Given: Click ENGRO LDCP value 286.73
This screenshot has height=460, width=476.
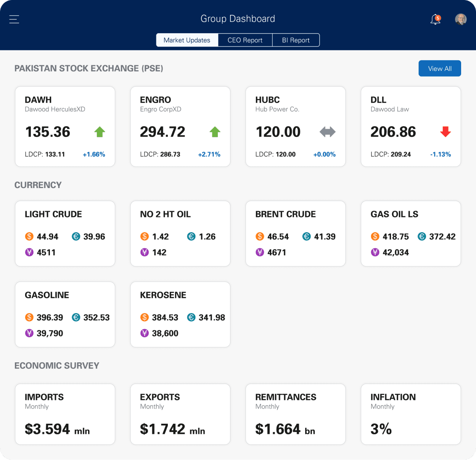Looking at the screenshot, I should (x=170, y=154).
